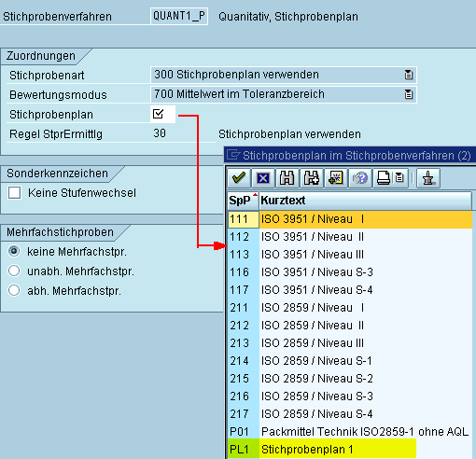
Task: Sort by SpP column header
Action: click(243, 201)
